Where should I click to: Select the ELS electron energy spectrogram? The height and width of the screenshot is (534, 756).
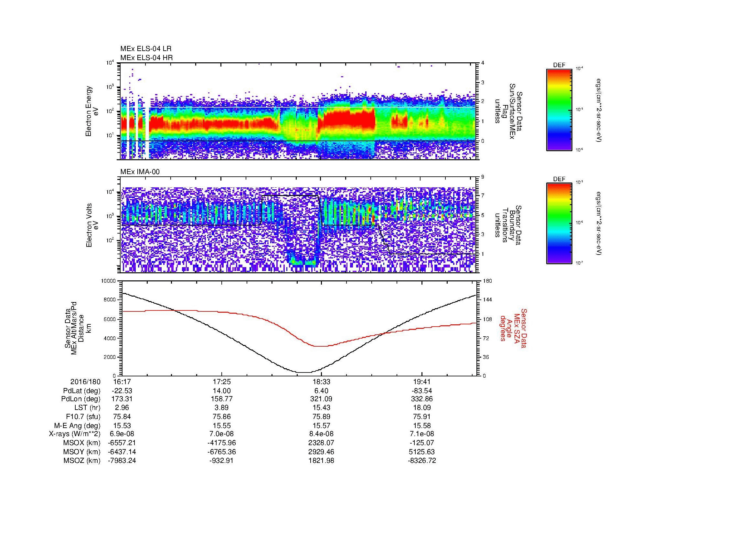pos(299,111)
